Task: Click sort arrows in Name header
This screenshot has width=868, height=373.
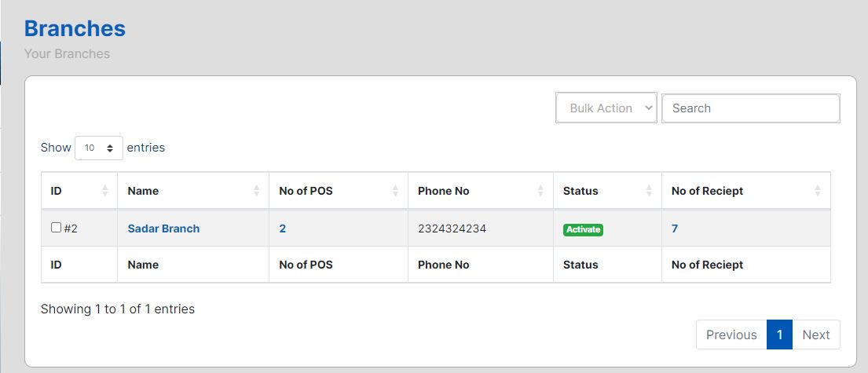Action: pyautogui.click(x=257, y=191)
